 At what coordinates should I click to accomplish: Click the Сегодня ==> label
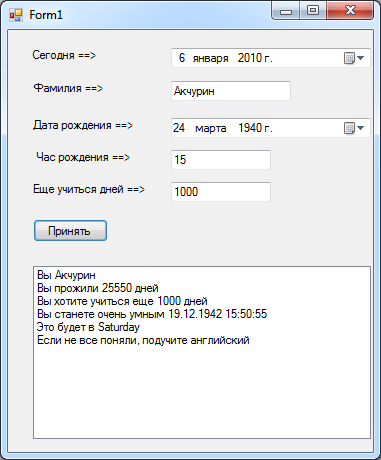pyautogui.click(x=64, y=55)
